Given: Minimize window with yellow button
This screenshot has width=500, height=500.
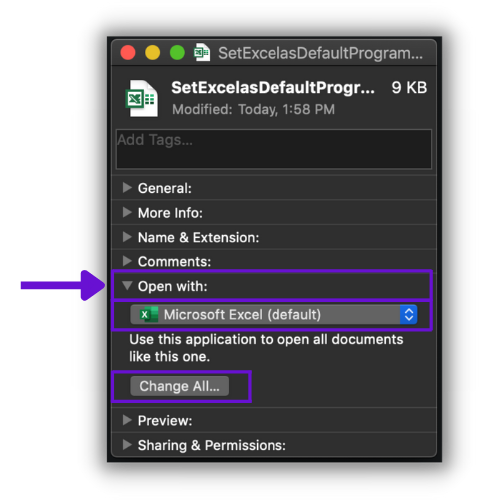Looking at the screenshot, I should pos(153,53).
